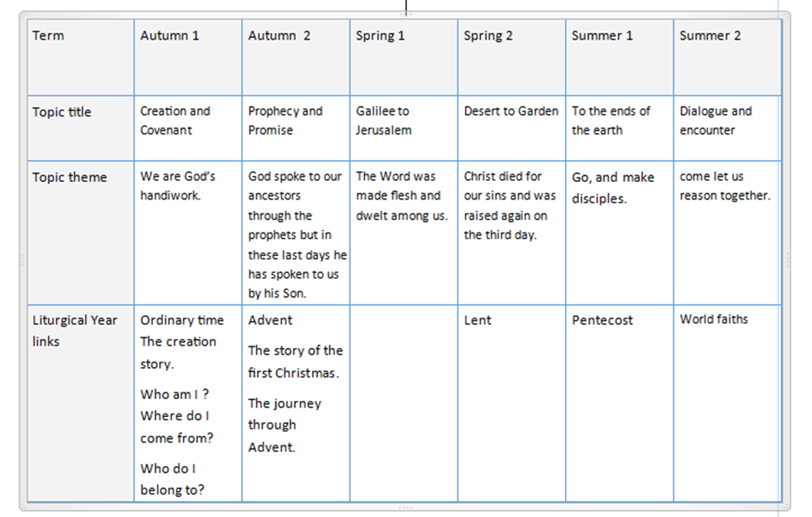Click the 'Summer 2' header cell
This screenshot has height=517, width=812.
pyautogui.click(x=728, y=57)
